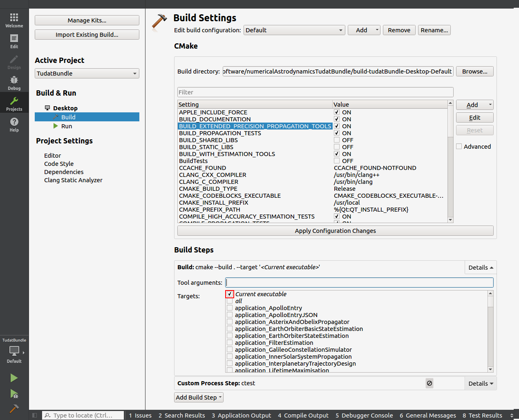Disable the ctest custom process step
Screen dimensions: 519x420
coord(429,383)
